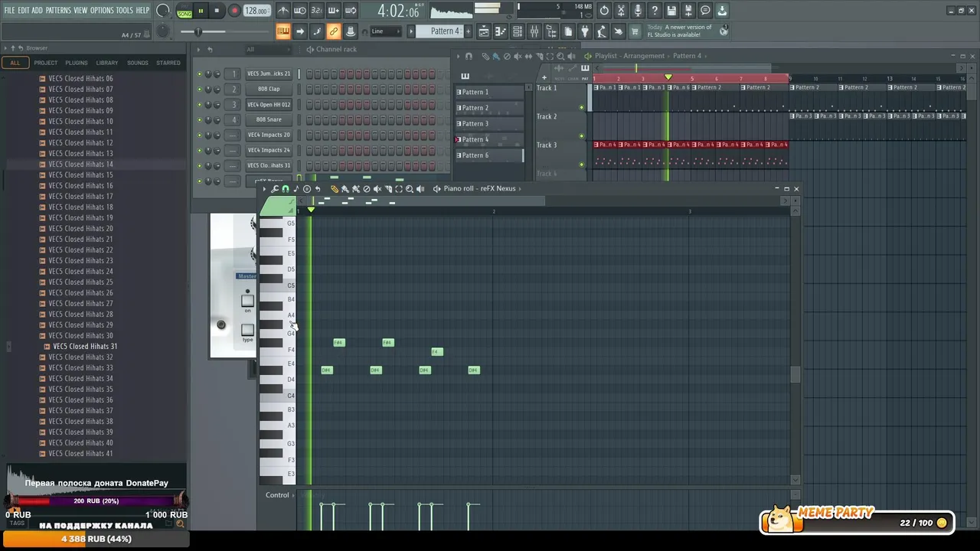Switch to the PLUGINS browser tab
This screenshot has height=551, width=980.
point(77,63)
